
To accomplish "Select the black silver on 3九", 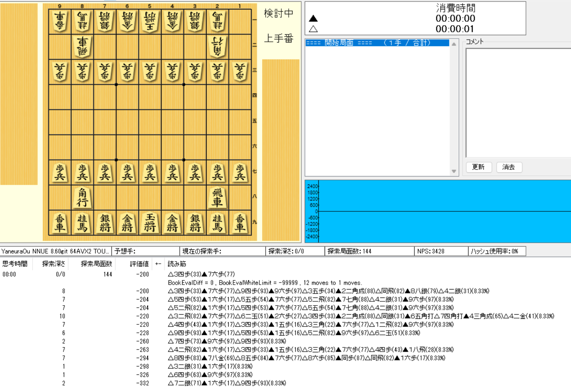I will (x=195, y=223).
